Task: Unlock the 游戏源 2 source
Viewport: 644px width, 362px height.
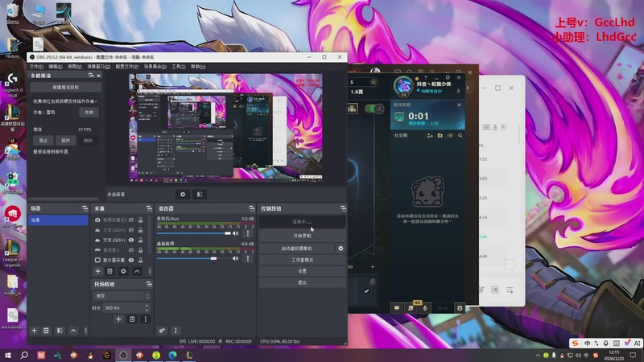Action: (x=140, y=250)
